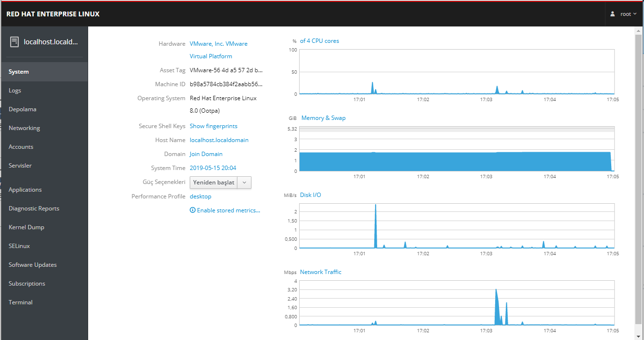Screen dimensions: 644x340
Task: Edit host name localhost.localdomain link
Action: pyautogui.click(x=219, y=140)
